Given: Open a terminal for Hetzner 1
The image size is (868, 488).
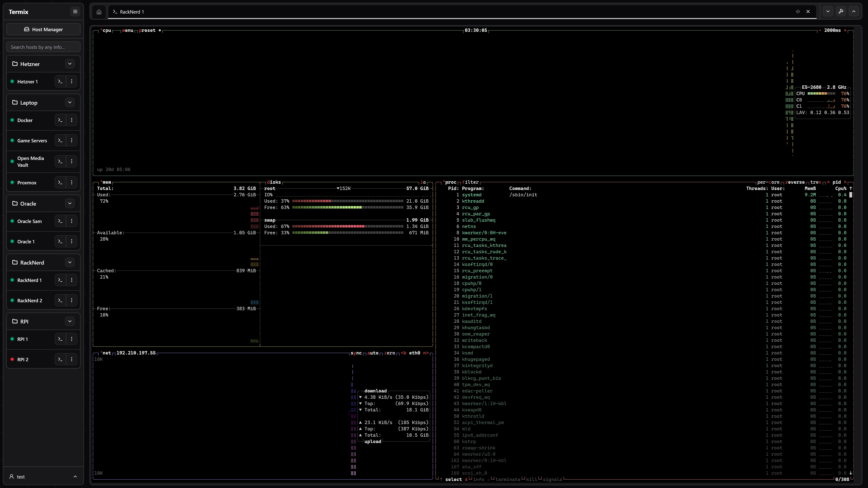Looking at the screenshot, I should (60, 82).
